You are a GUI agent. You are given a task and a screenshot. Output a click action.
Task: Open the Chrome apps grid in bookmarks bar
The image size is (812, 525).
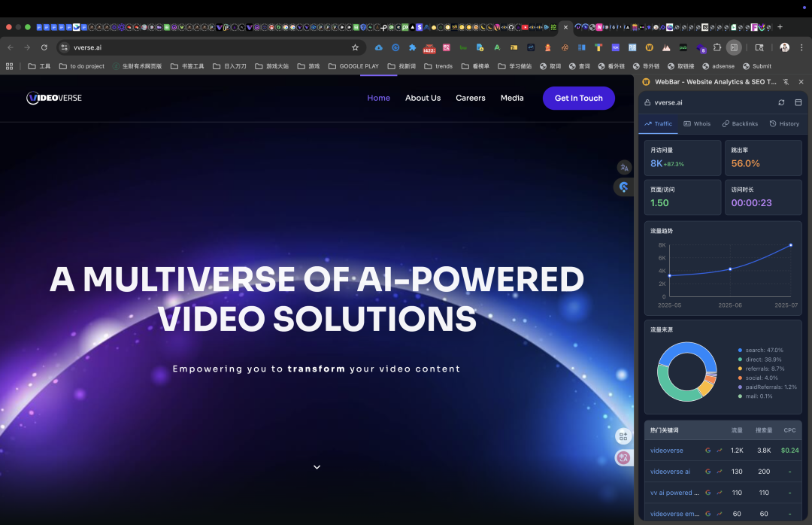click(x=9, y=66)
